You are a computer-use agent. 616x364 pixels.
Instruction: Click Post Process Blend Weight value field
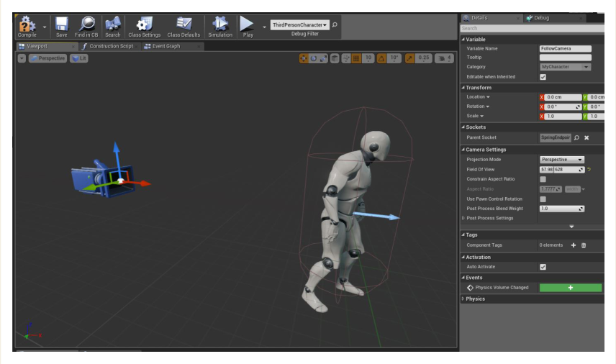click(x=562, y=209)
